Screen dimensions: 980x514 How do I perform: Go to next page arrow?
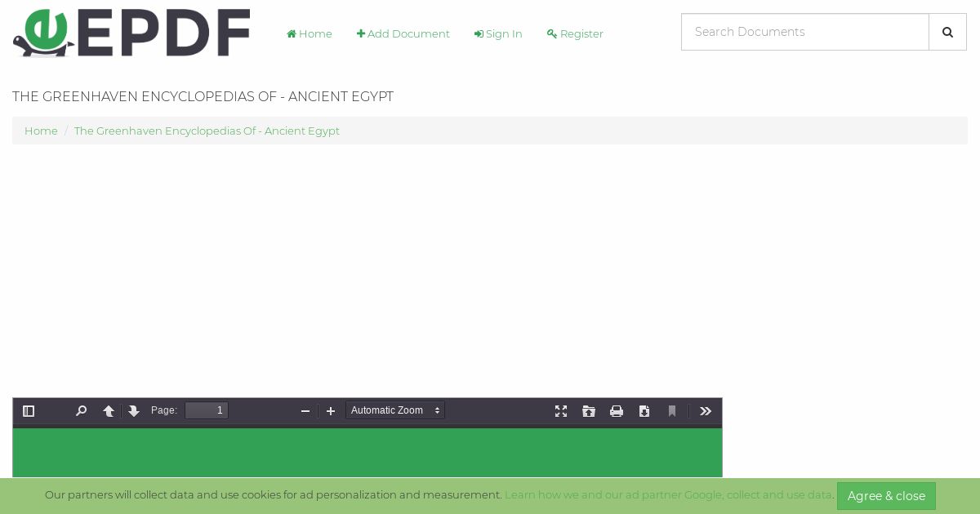point(134,411)
